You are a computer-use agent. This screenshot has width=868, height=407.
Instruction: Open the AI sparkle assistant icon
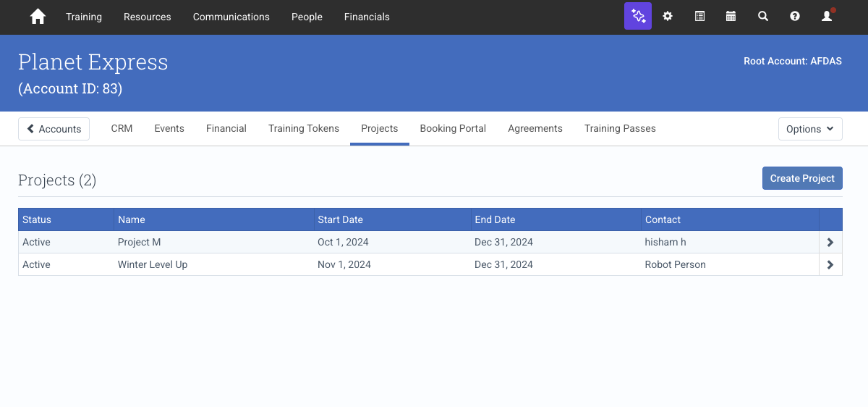638,16
